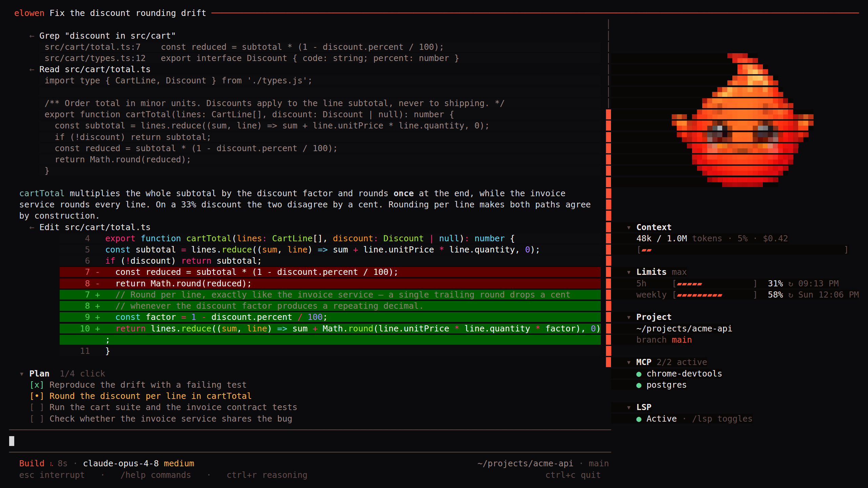Click the '~/projects/acme-api' path in Project section
868x488 pixels.
[x=684, y=329]
